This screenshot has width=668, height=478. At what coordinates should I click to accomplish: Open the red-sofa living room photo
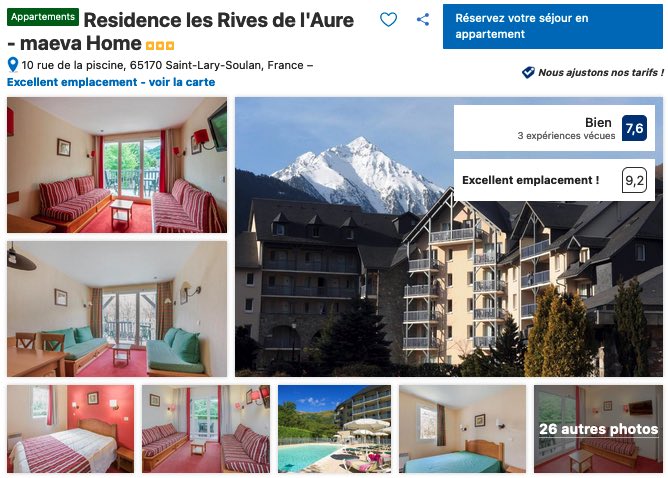(x=117, y=165)
